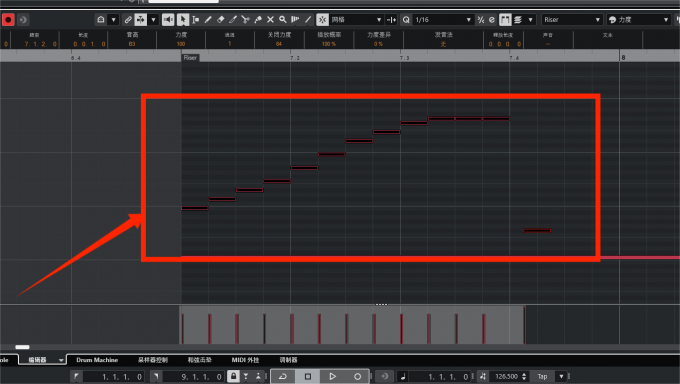Click the last velocity bar in controller lane

pos(524,325)
